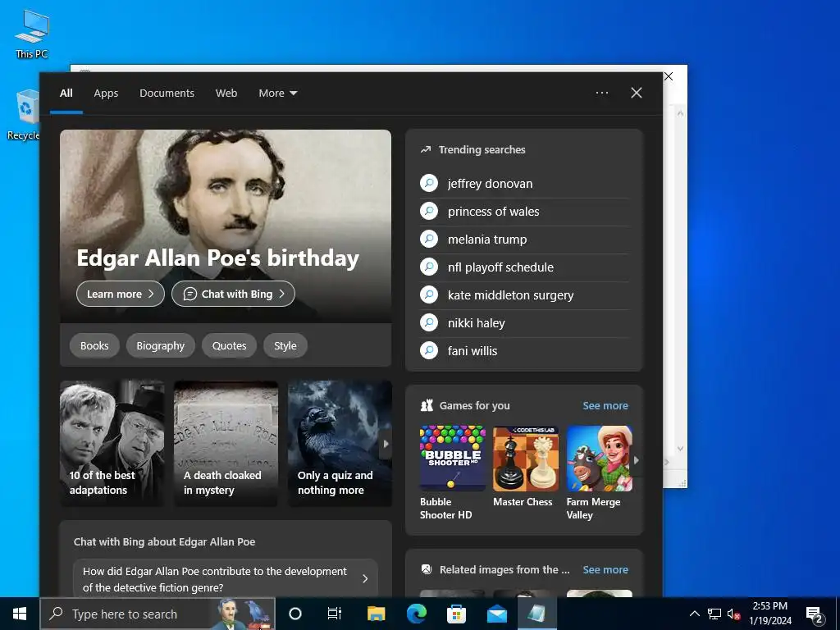Switch to the All tab
This screenshot has width=840, height=630.
66,94
